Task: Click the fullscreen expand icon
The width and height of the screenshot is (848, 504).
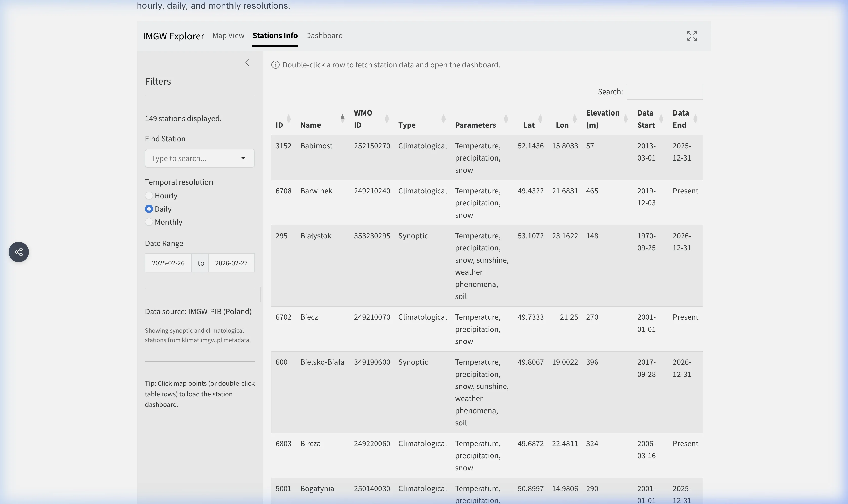Action: click(692, 36)
